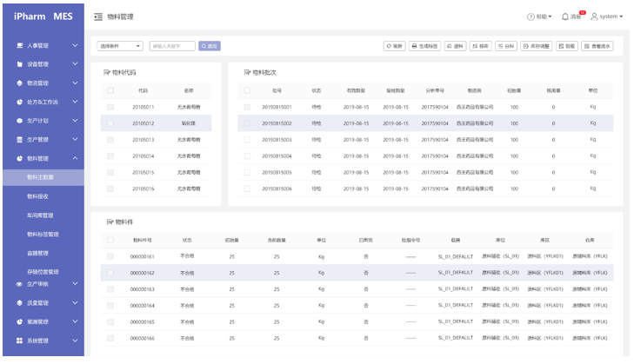The width and height of the screenshot is (634, 364).
Task: Open the 帮助 help dropdown
Action: [x=539, y=17]
